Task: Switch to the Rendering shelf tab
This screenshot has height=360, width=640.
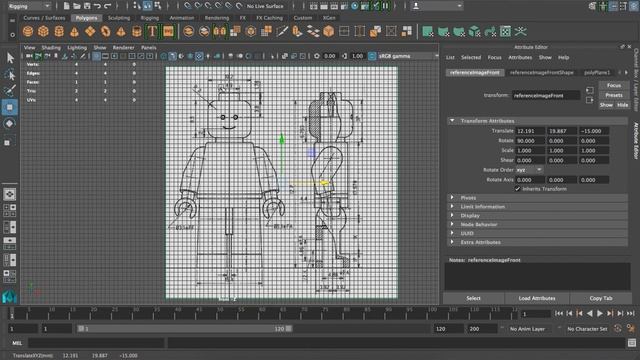Action: point(217,18)
